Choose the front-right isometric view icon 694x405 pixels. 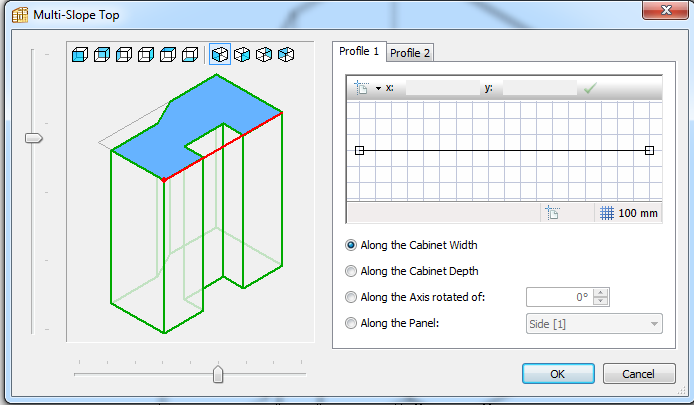point(242,55)
